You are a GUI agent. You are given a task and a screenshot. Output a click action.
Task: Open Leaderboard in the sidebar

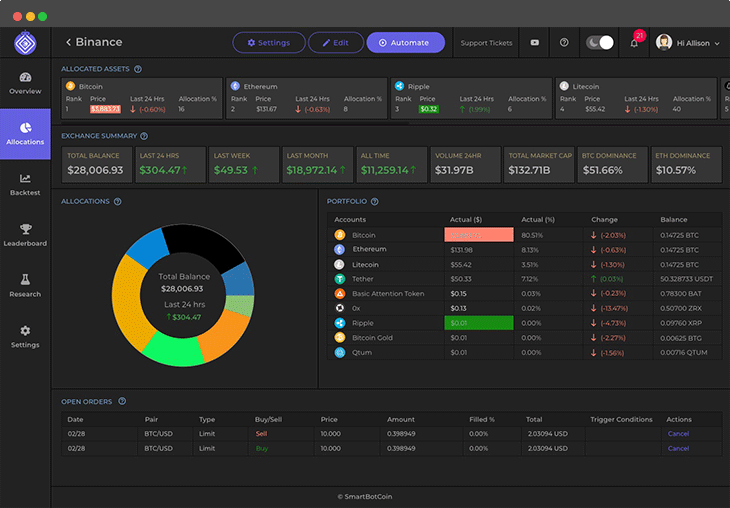(25, 236)
